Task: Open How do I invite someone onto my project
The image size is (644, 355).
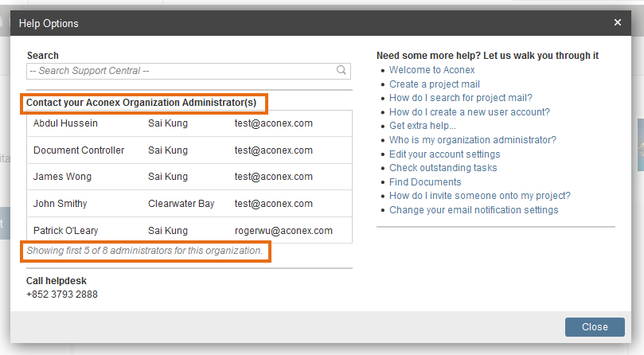Action: [480, 196]
